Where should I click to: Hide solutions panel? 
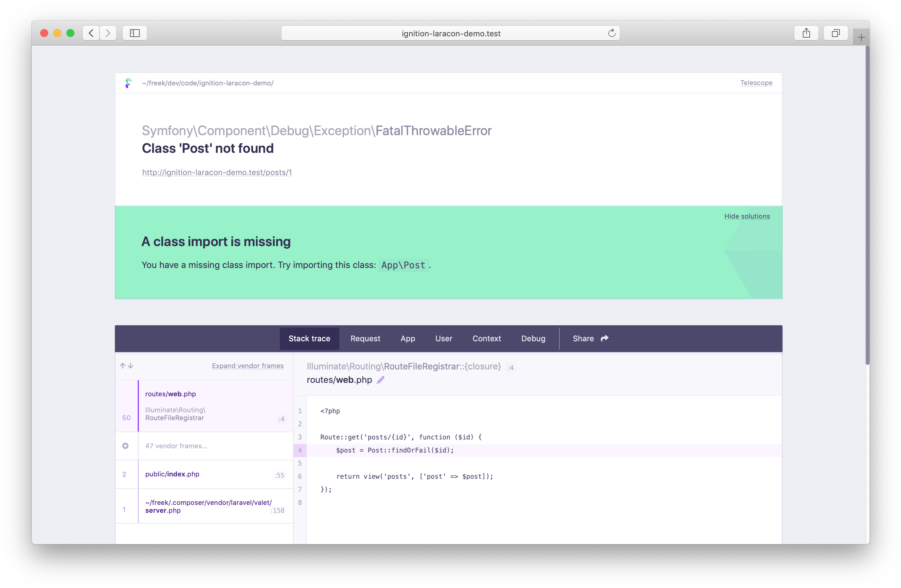747,216
